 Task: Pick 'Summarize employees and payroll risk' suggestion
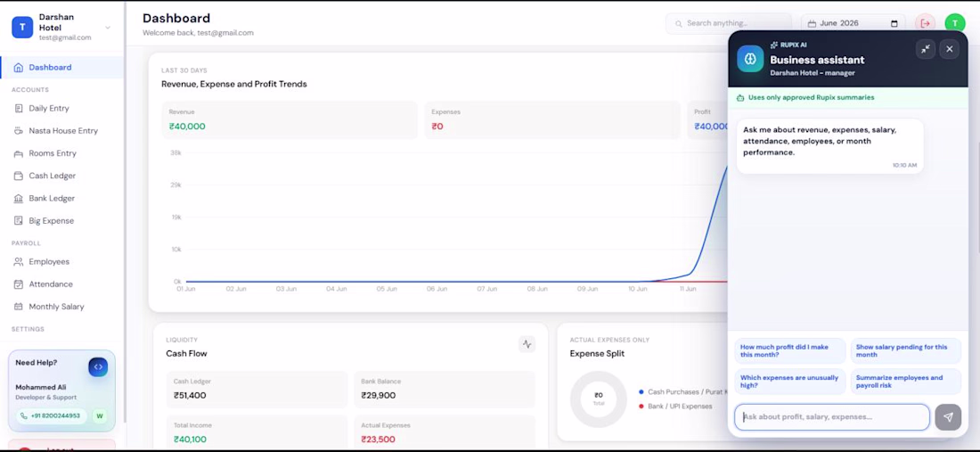click(906, 382)
